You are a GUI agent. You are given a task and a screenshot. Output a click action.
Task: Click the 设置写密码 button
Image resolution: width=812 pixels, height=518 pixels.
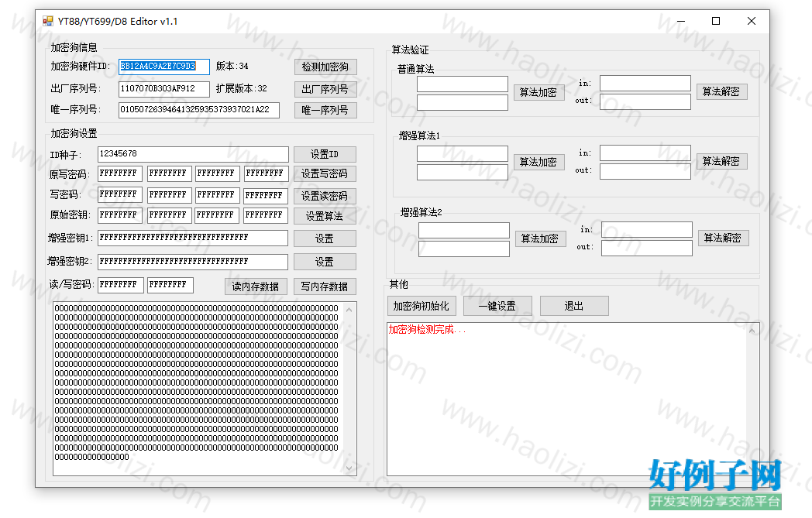tap(325, 174)
